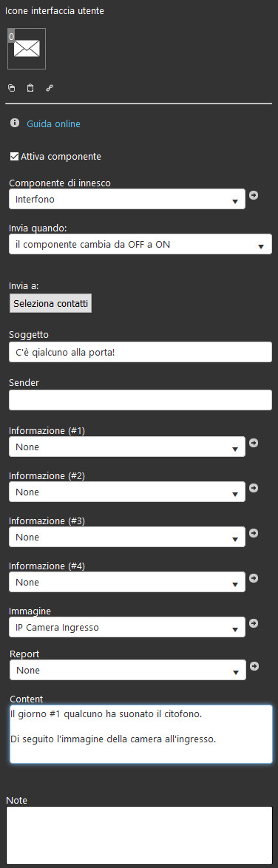Open the Guida online link
The width and height of the screenshot is (278, 868).
pyautogui.click(x=53, y=124)
